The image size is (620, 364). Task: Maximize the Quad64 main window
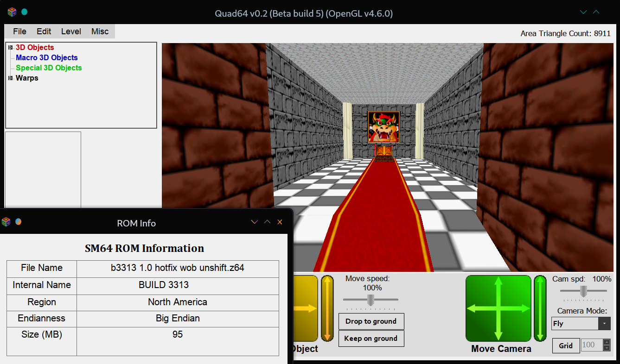[x=596, y=12]
